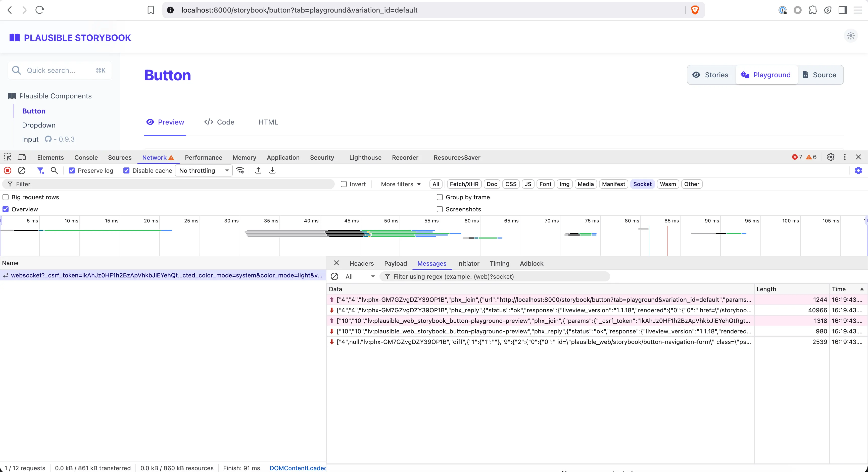
Task: Switch to the Code tab
Action: 219,122
